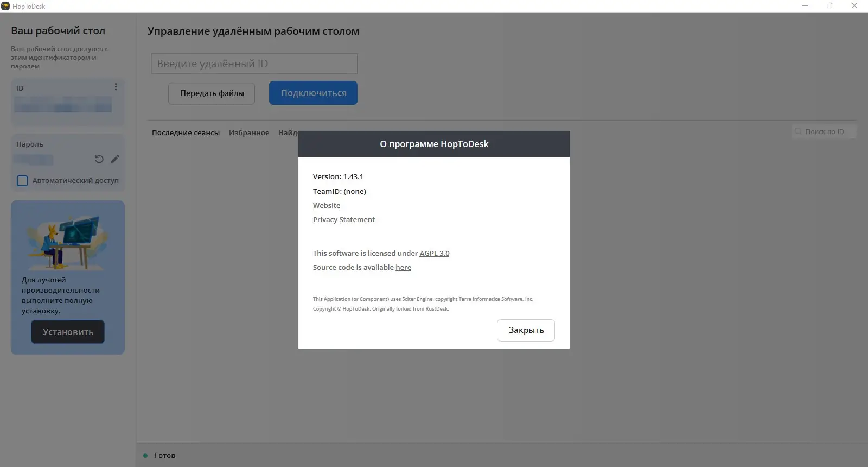This screenshot has height=467, width=868.
Task: Click the Подключиться connect button
Action: 313,93
